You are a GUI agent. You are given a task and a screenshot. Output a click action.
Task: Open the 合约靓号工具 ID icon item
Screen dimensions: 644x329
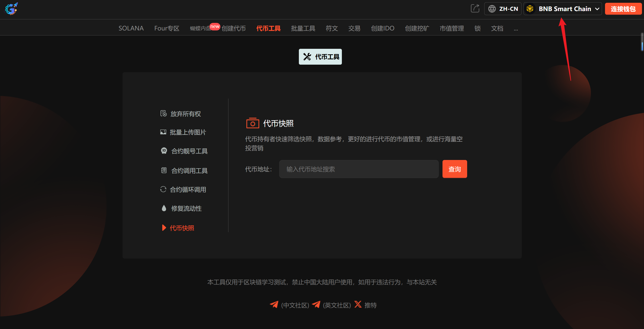click(164, 151)
